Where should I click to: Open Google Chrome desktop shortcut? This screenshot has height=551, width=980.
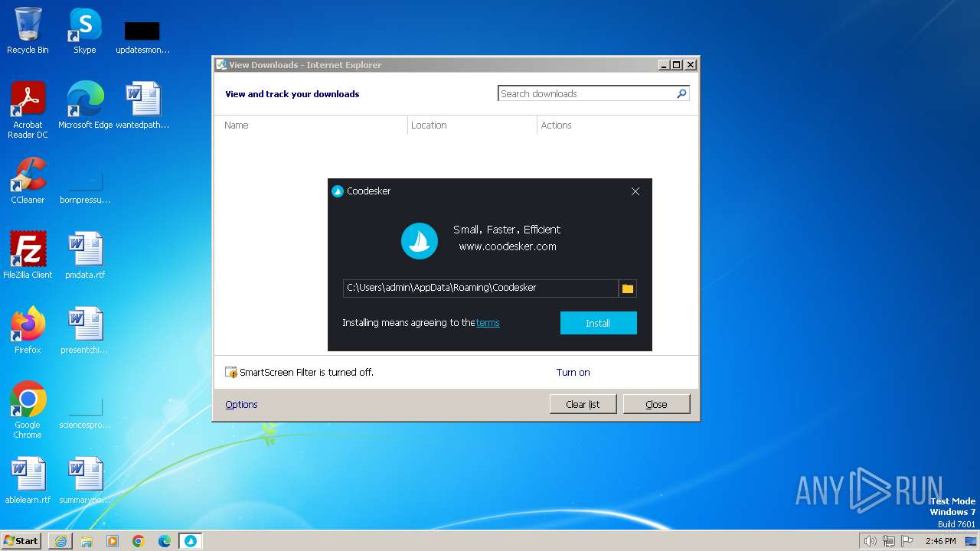click(x=28, y=410)
